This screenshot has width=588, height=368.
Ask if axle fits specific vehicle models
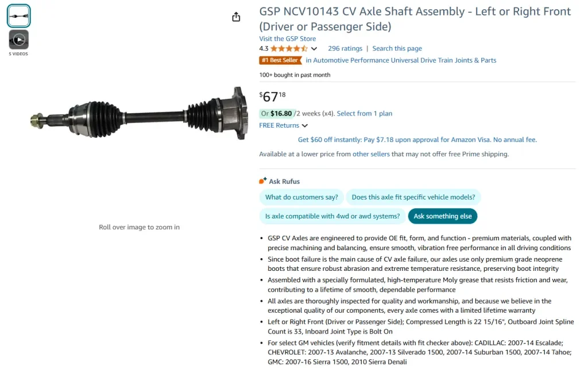tap(414, 197)
